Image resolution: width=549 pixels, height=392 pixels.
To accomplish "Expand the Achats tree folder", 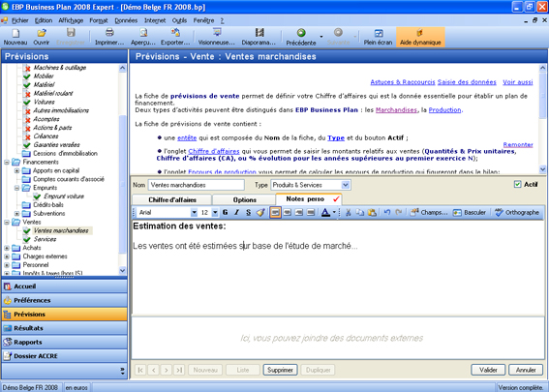I will tap(7, 248).
